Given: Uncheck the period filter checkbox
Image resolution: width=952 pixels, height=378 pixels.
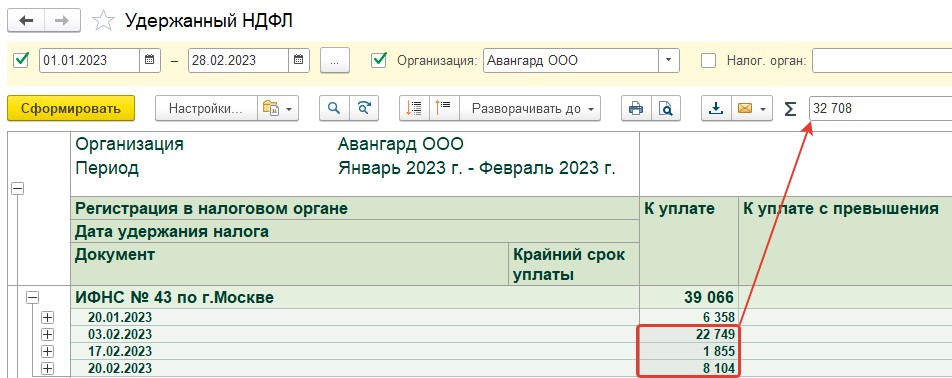Looking at the screenshot, I should click(x=21, y=60).
